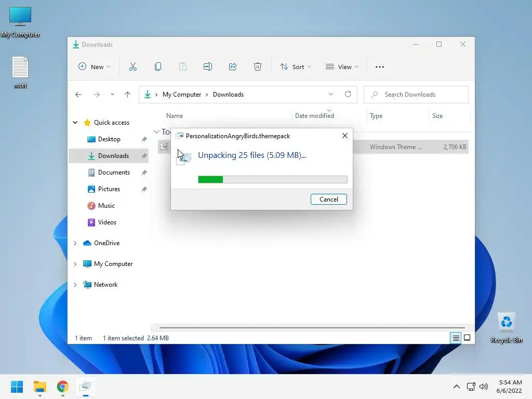Open My Computer desktop icon
The image size is (532, 399).
coord(20,22)
